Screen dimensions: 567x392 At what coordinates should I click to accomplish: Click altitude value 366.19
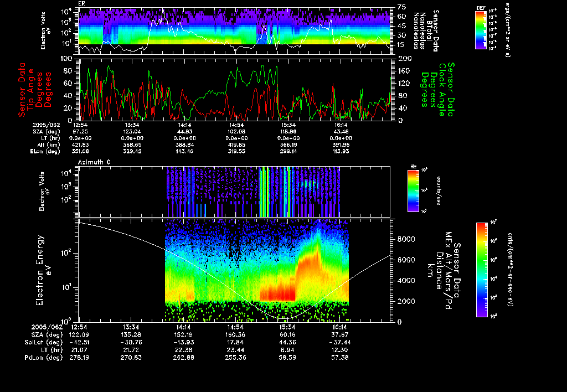coord(288,145)
